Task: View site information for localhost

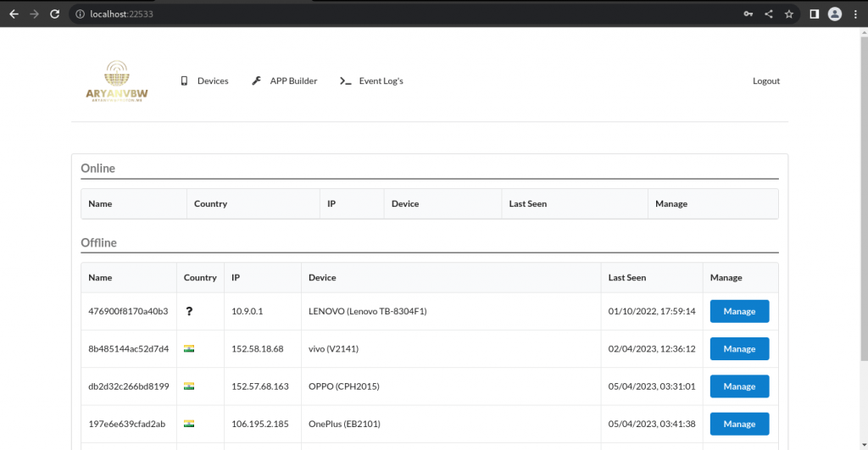Action: click(x=80, y=14)
